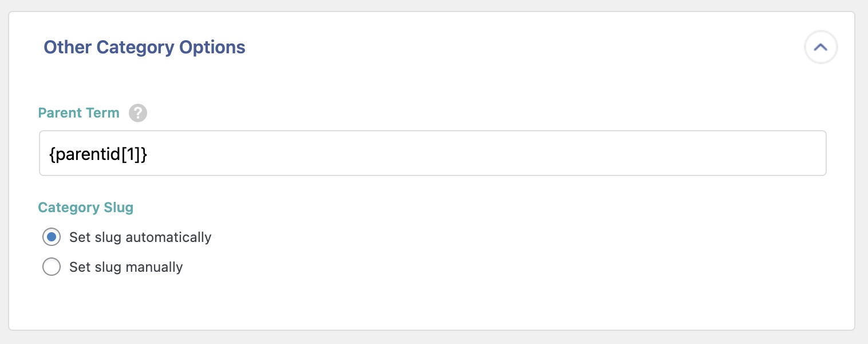Viewport: 868px width, 344px height.
Task: Click the Category Slug section label
Action: [85, 208]
